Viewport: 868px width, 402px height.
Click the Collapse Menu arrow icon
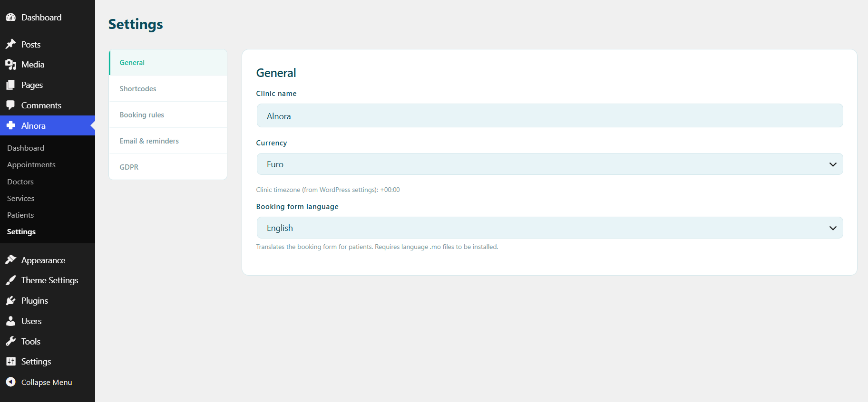point(10,382)
